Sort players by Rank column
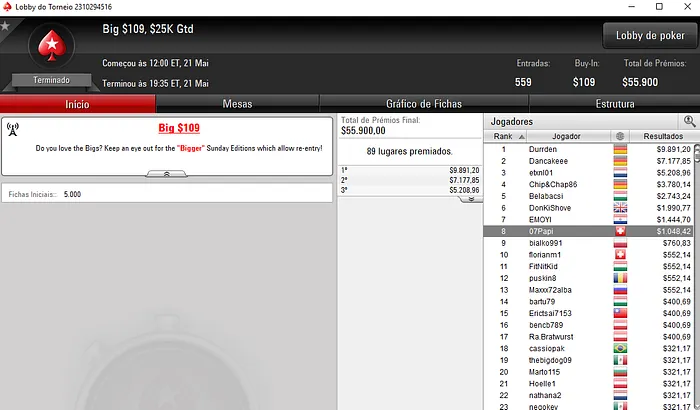 click(x=505, y=136)
